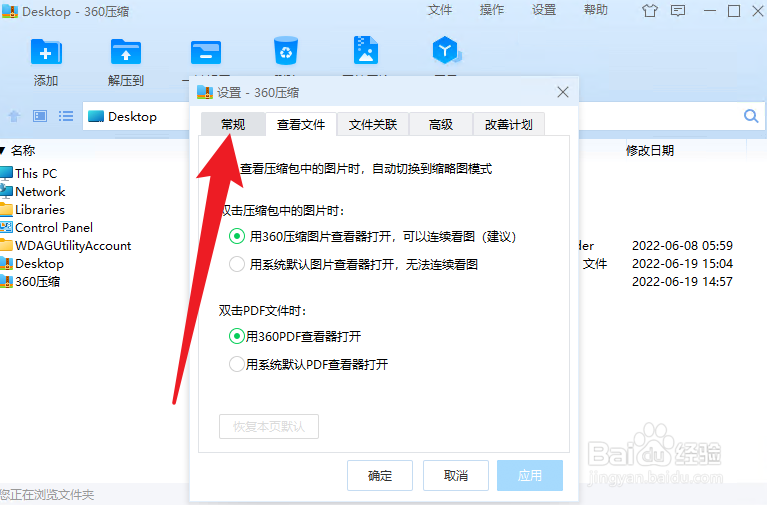Switch to list view icon
This screenshot has width=767, height=505.
(66, 116)
